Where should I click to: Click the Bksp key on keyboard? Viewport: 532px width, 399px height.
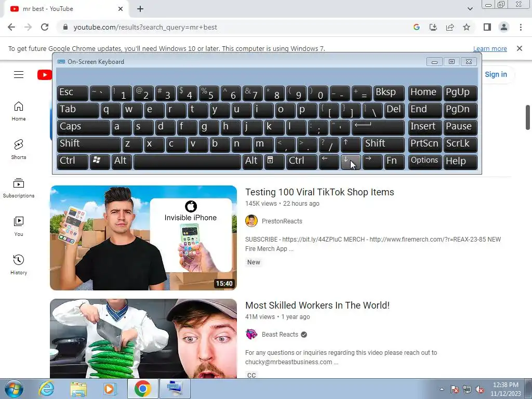pos(389,93)
